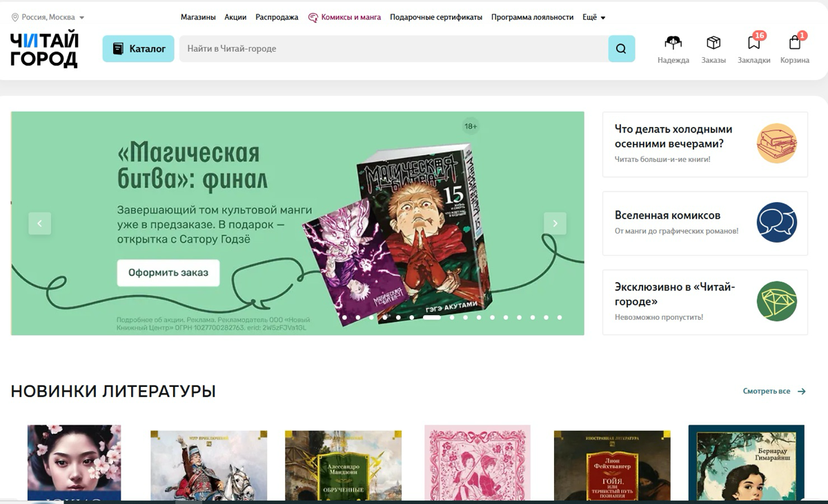Expand the Ещё menu dropdown
The image size is (828, 504).
pos(593,17)
